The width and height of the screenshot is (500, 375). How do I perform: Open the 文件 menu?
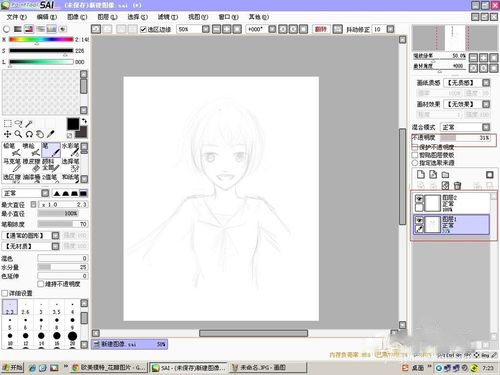pos(17,17)
